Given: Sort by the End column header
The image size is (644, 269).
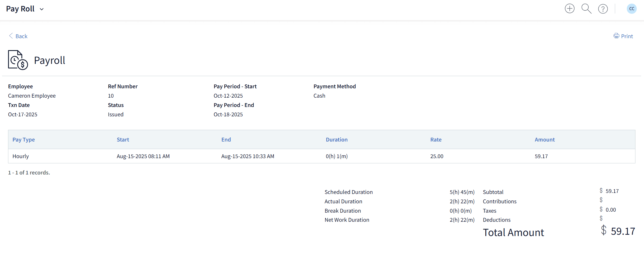Looking at the screenshot, I should 226,139.
